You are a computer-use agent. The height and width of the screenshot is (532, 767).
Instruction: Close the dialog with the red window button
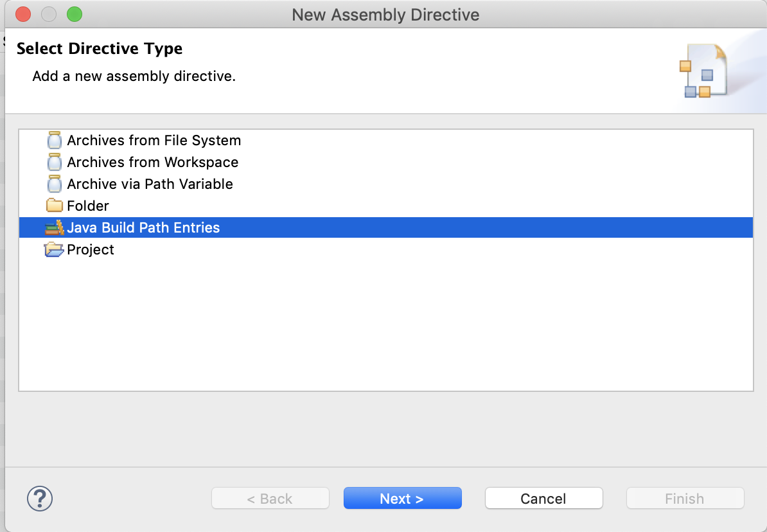point(23,14)
